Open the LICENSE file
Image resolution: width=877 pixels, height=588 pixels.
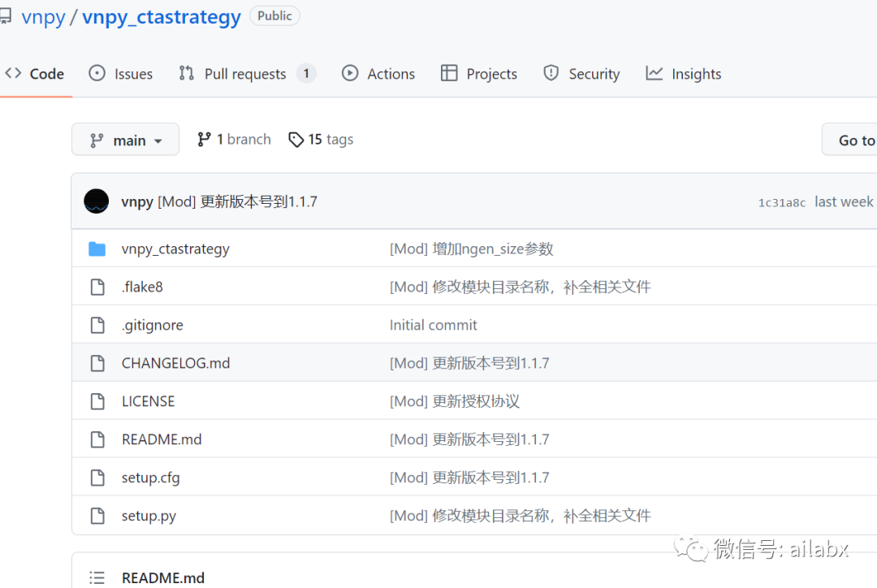coord(149,401)
